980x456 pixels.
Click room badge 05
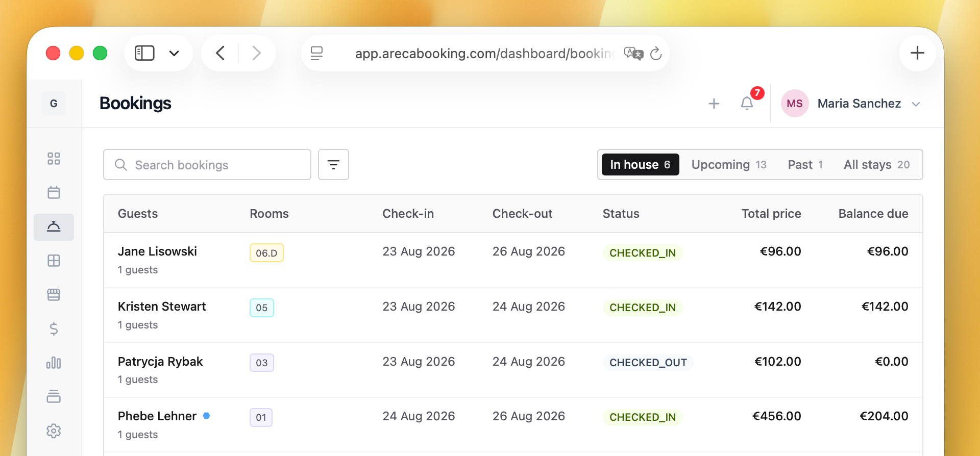tap(262, 308)
